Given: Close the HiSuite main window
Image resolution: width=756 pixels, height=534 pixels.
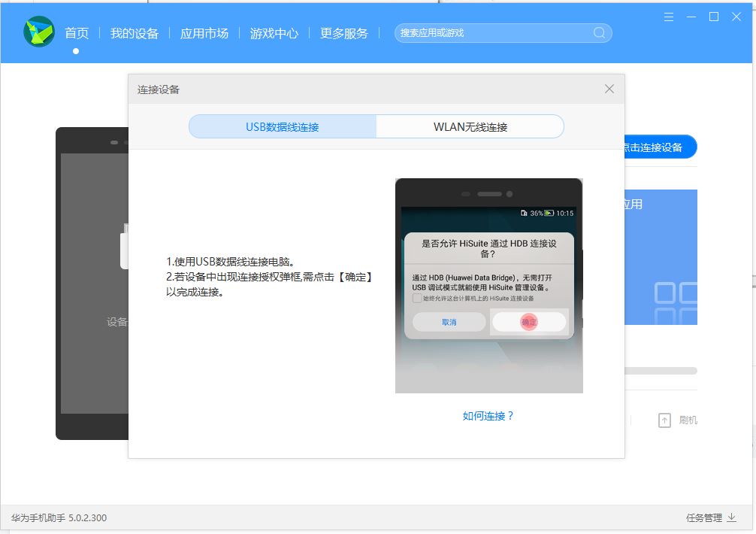Looking at the screenshot, I should point(736,17).
